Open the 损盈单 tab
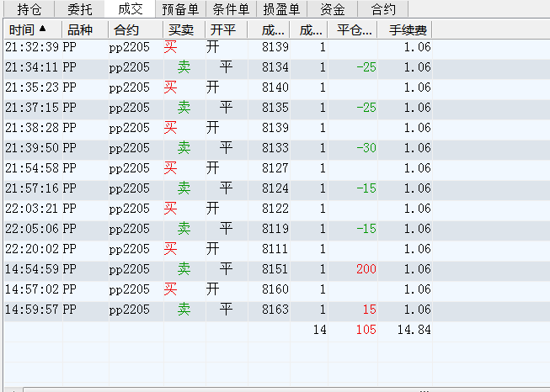This screenshot has width=550, height=392. pos(281,10)
